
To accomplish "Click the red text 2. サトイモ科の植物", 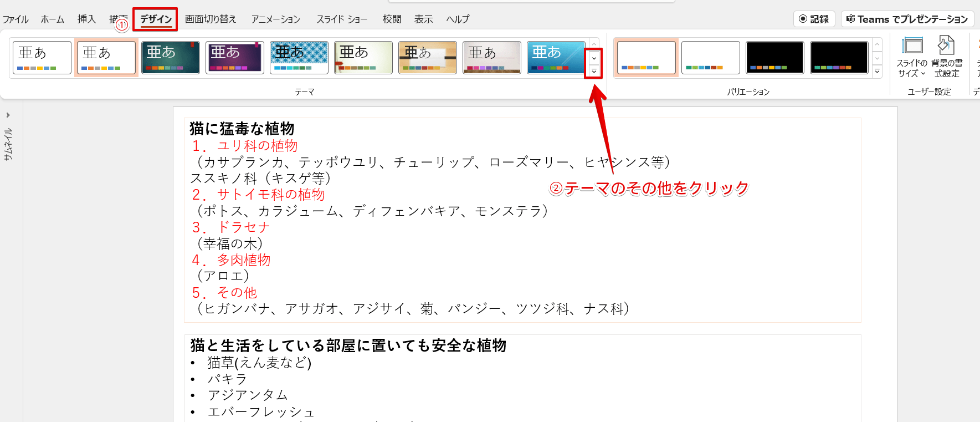I will click(258, 195).
